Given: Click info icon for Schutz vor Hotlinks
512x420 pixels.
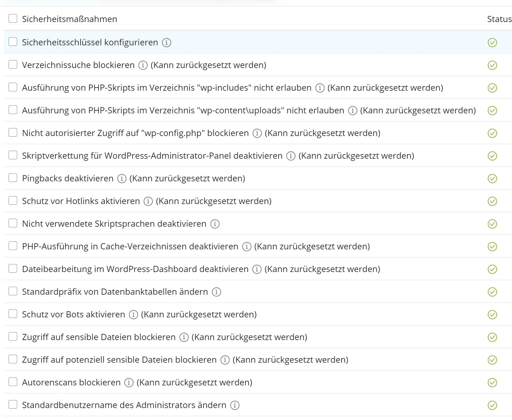Looking at the screenshot, I should [x=148, y=201].
